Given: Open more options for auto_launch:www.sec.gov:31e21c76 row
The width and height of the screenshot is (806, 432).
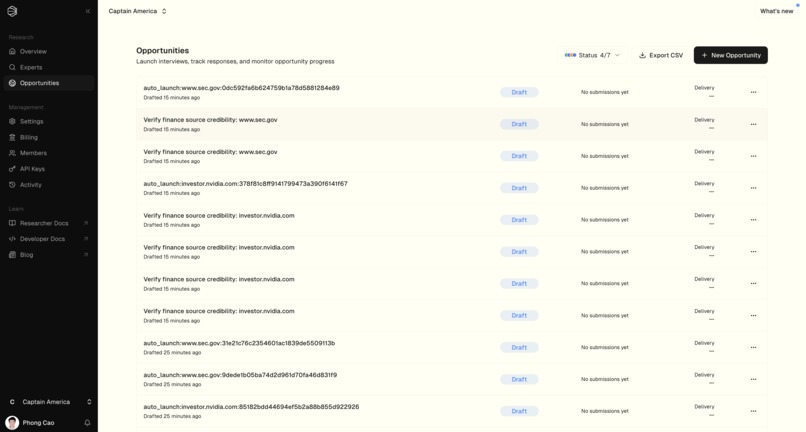Looking at the screenshot, I should coord(753,348).
